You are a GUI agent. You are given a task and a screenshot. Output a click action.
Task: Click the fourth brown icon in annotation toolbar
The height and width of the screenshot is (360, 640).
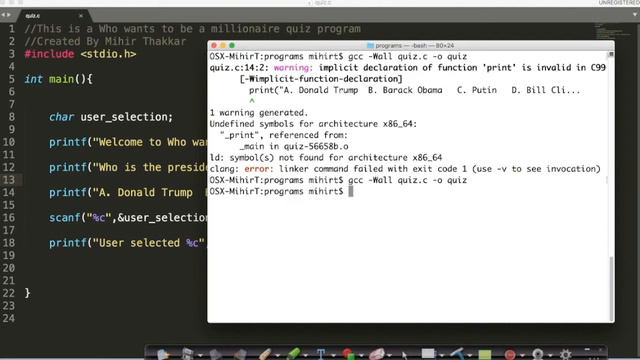[240, 354]
